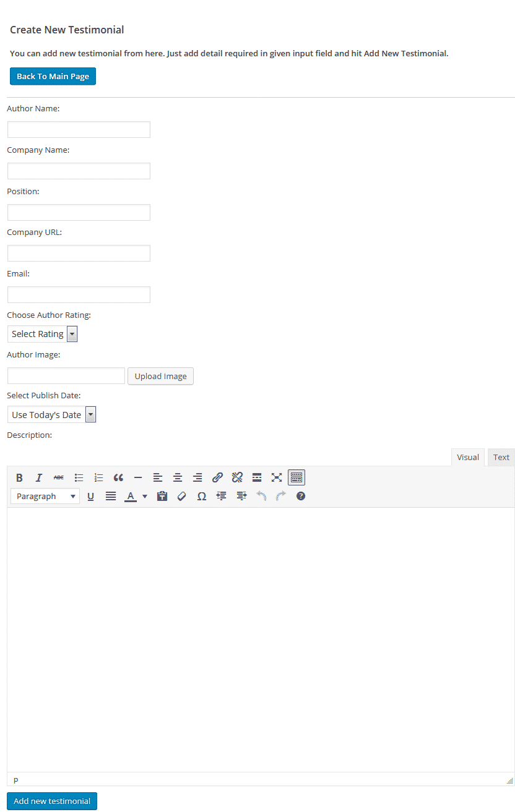This screenshot has width=515, height=812.
Task: Align text center
Action: click(x=178, y=477)
